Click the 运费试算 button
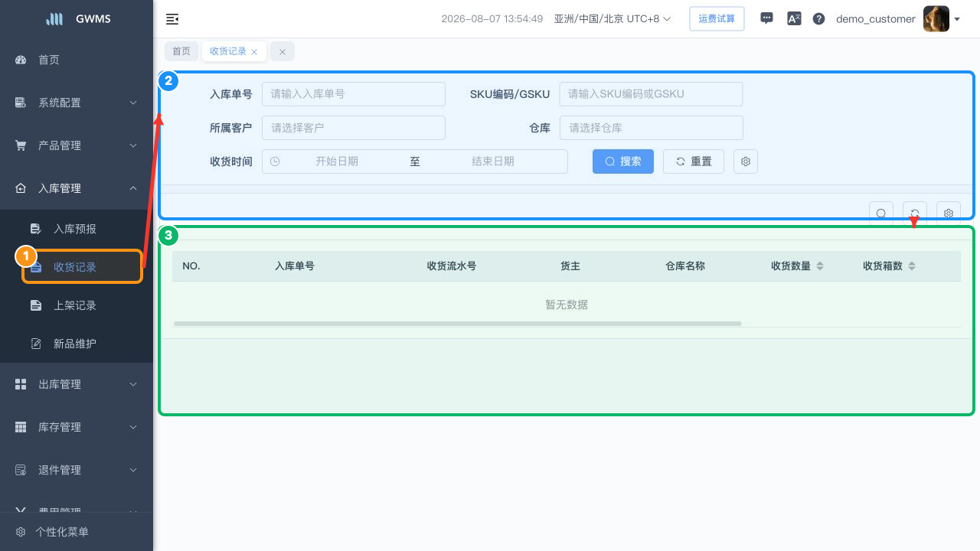This screenshot has height=551, width=980. pyautogui.click(x=717, y=18)
